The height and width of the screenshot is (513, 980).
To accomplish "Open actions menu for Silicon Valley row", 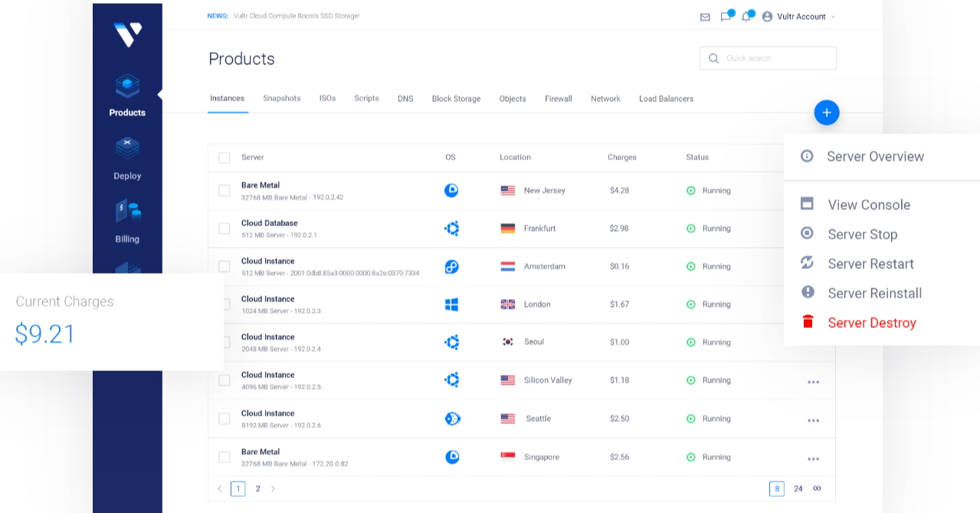I will click(813, 382).
